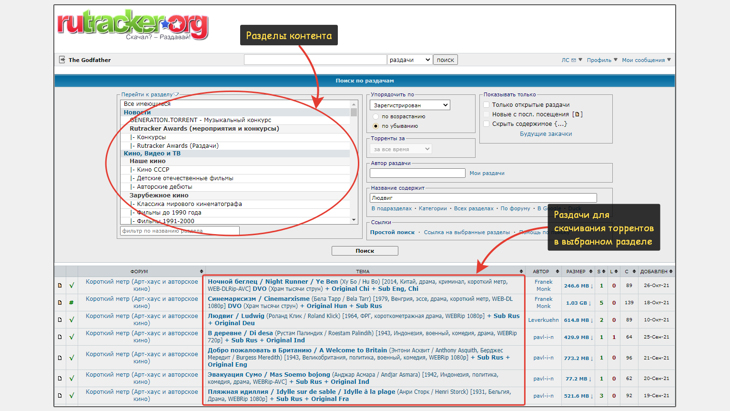Click the sort arrow in the ТЕМА column header
The width and height of the screenshot is (730, 411).
click(x=521, y=271)
